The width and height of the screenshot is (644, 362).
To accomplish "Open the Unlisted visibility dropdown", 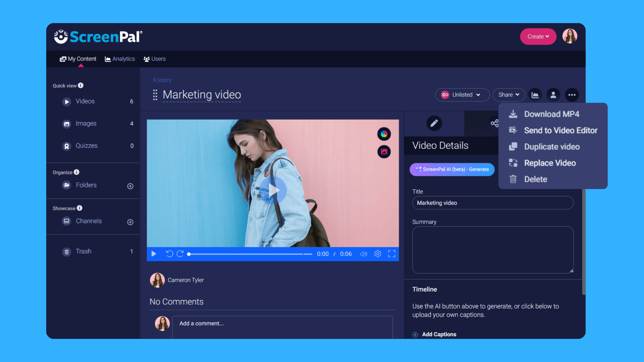I will 462,95.
